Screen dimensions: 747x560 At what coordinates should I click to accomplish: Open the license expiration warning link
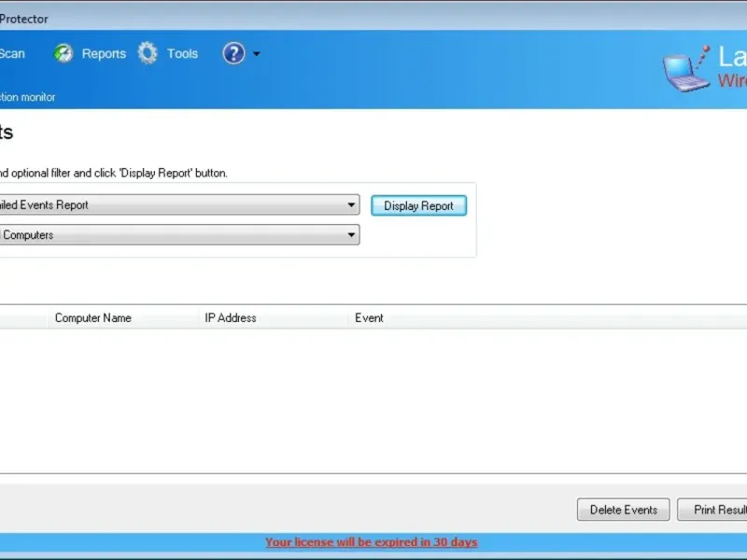pos(372,542)
